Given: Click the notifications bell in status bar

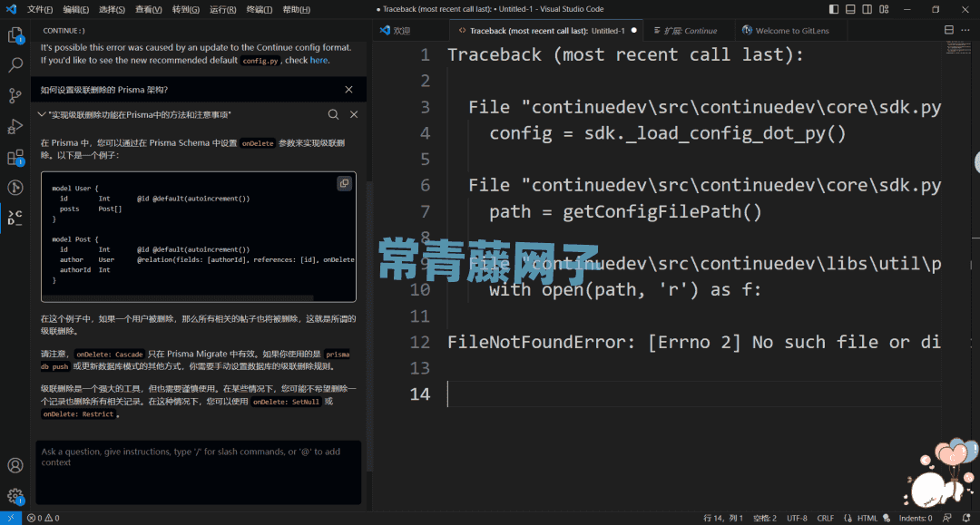Looking at the screenshot, I should pyautogui.click(x=966, y=518).
